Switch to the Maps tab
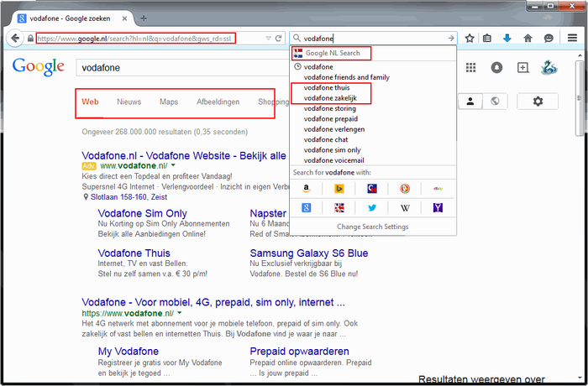 169,102
